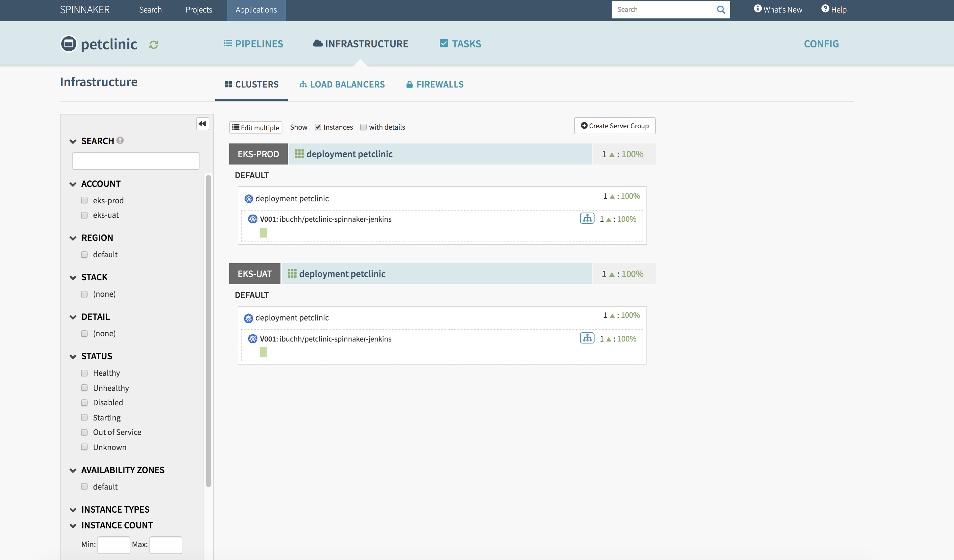The width and height of the screenshot is (954, 560).
Task: Click the Kubernetes icon next to EKS-PROD V001
Action: tap(252, 219)
